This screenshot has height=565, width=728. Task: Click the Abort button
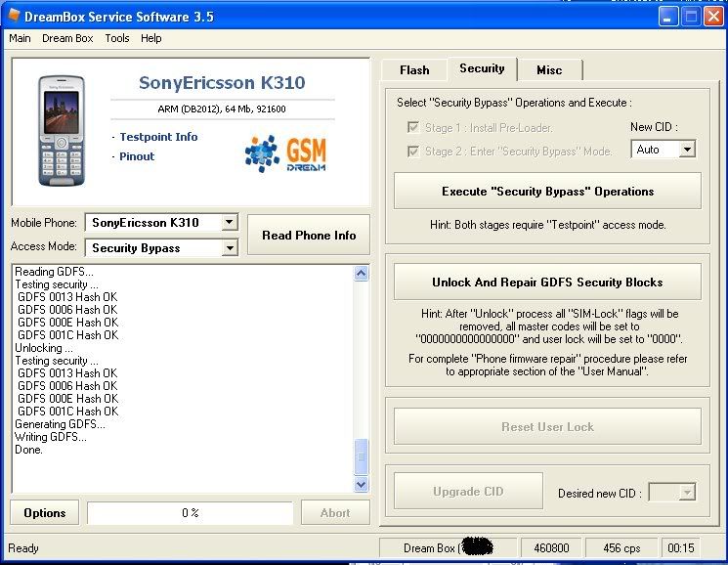[335, 512]
